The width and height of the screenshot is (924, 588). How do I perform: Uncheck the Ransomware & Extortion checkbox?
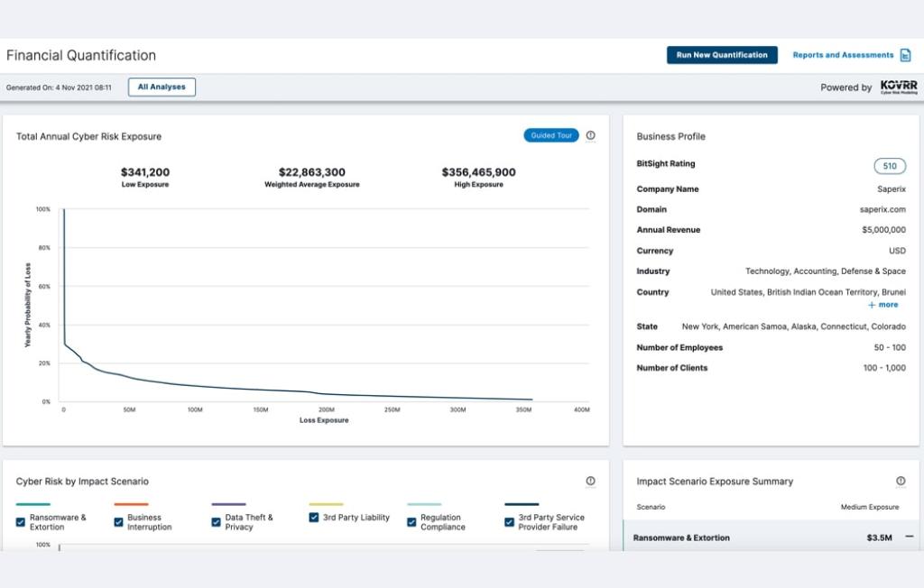[21, 522]
